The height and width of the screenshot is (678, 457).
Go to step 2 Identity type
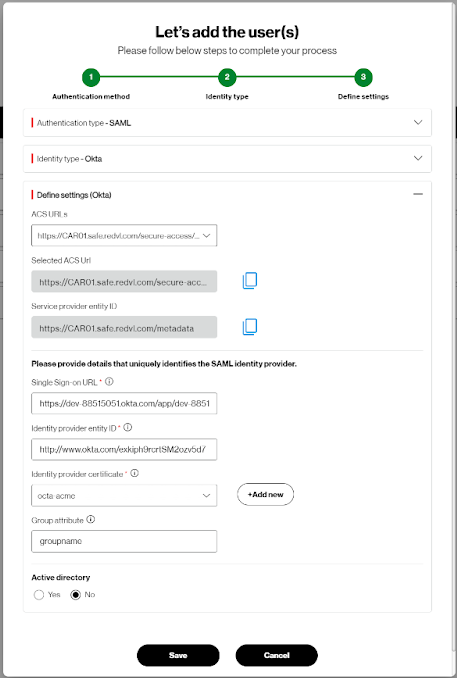[227, 77]
